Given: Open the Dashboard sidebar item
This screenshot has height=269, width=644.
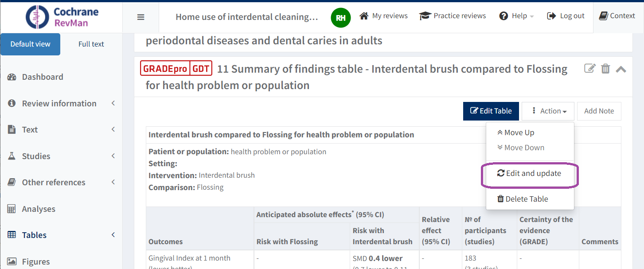Looking at the screenshot, I should pyautogui.click(x=43, y=77).
